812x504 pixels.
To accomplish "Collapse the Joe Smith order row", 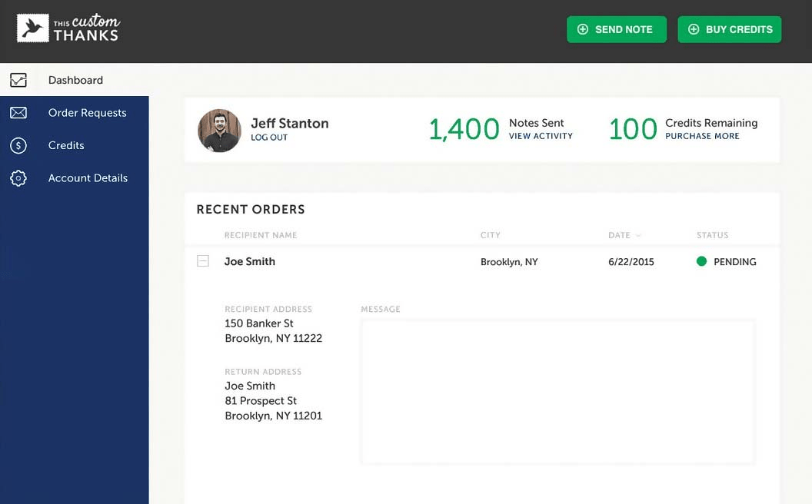I will coord(203,261).
